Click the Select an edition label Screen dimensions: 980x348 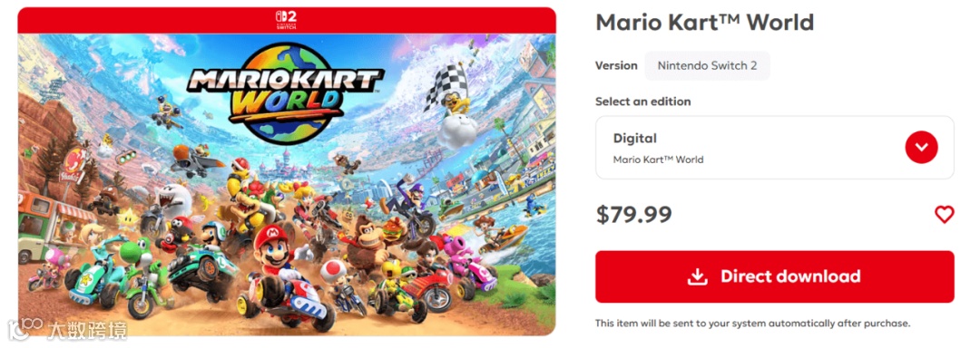point(643,101)
